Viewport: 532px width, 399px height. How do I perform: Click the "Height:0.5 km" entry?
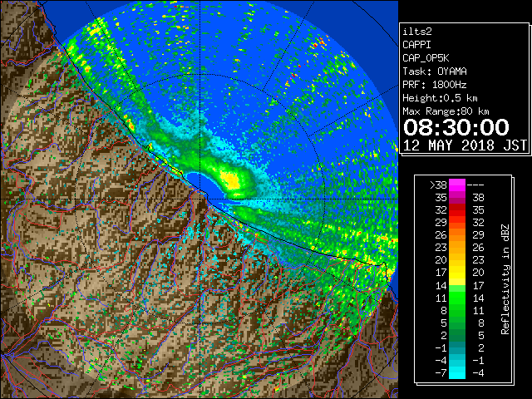(440, 98)
